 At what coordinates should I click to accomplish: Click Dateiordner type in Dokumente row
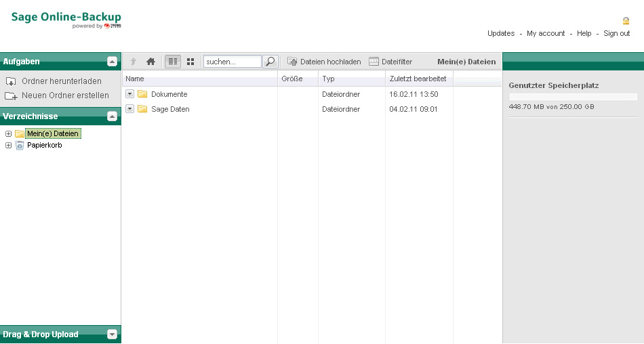(341, 94)
